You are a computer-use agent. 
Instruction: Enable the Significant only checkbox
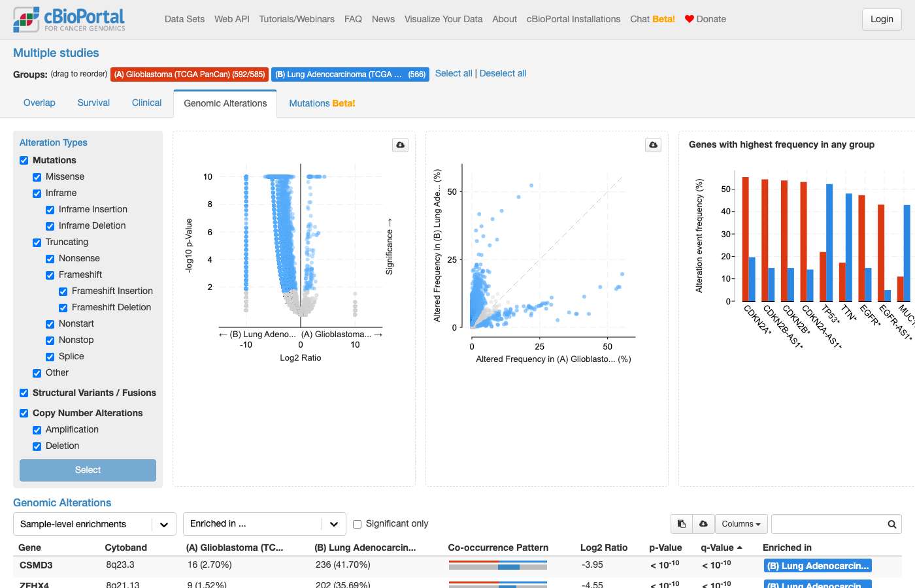358,524
